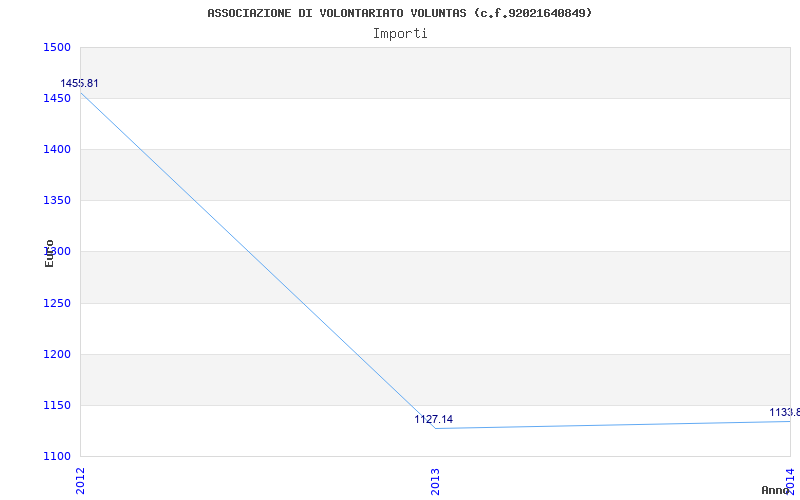800x500 pixels.
Task: Select the 1455.81 data label
Action: (x=79, y=83)
